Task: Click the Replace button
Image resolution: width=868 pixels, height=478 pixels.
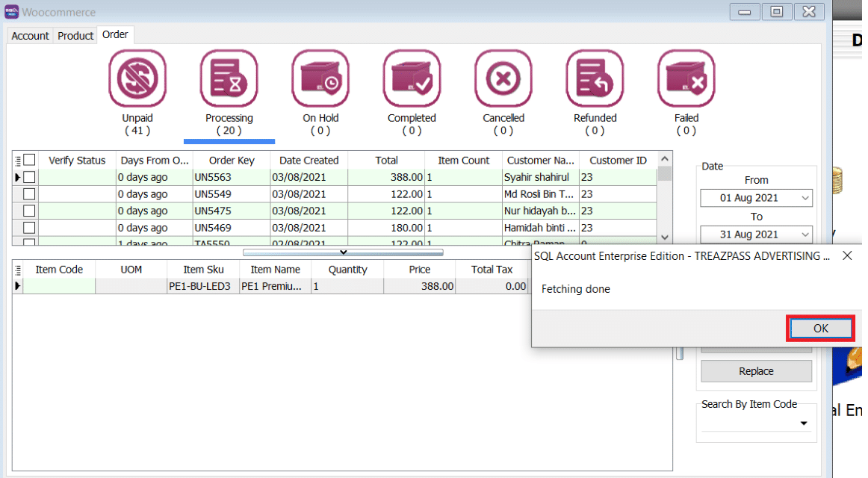Action: pos(756,371)
